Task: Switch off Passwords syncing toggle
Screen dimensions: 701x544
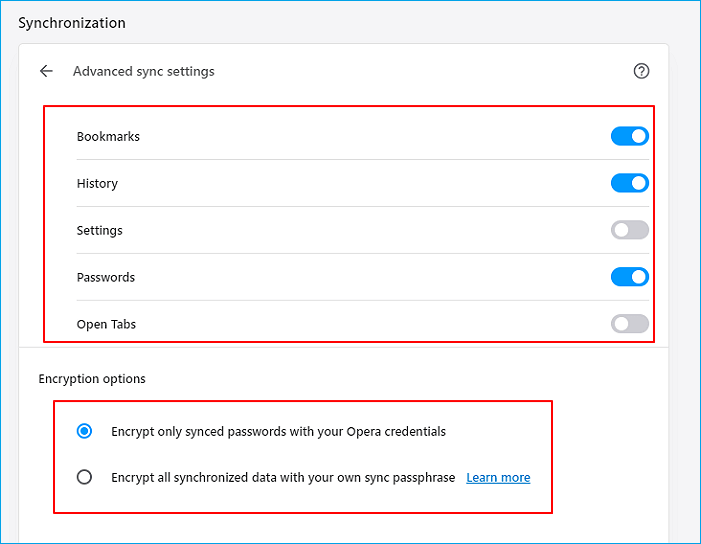Action: click(x=629, y=277)
